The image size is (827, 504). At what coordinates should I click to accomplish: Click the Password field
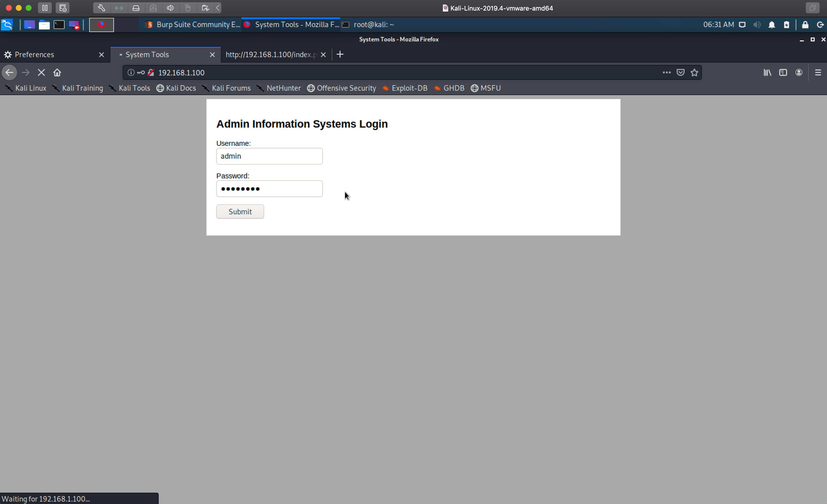pyautogui.click(x=269, y=189)
